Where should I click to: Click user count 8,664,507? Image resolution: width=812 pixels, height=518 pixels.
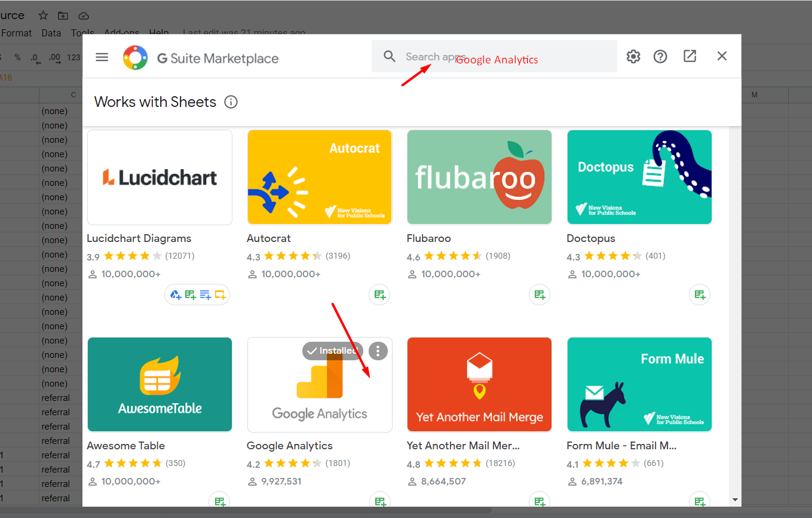[443, 482]
